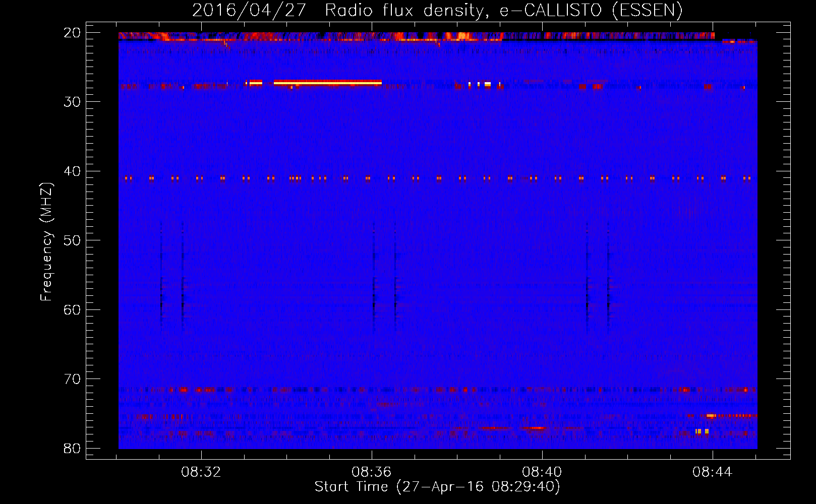Select the frequency axis label '40'
Screen dimensions: 816x504
pyautogui.click(x=73, y=171)
